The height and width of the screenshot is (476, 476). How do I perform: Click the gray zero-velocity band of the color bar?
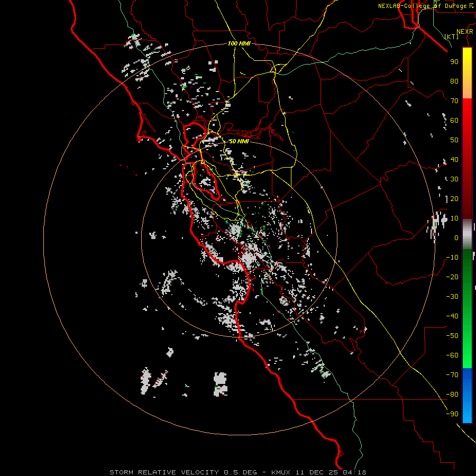tap(467, 234)
